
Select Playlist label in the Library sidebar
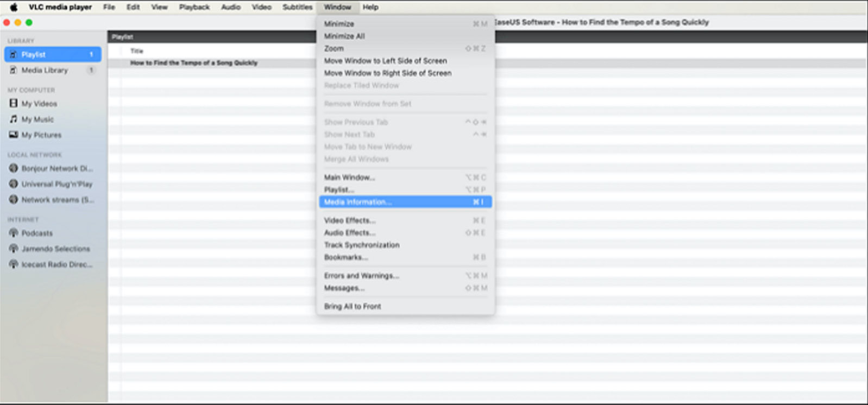34,54
